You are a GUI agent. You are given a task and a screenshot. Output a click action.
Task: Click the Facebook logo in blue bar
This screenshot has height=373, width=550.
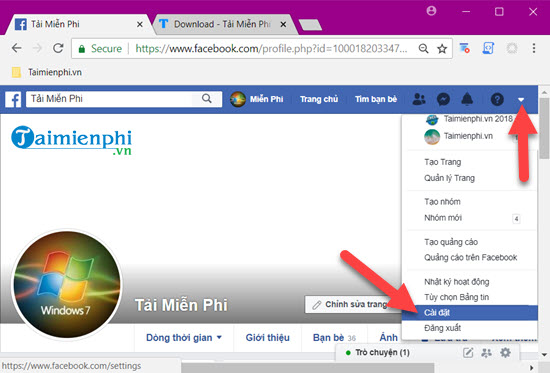tap(13, 99)
